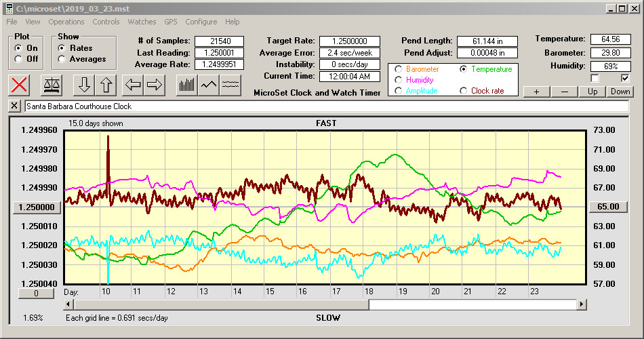Click the zigzag line graph icon
This screenshot has width=644, height=339.
[209, 85]
